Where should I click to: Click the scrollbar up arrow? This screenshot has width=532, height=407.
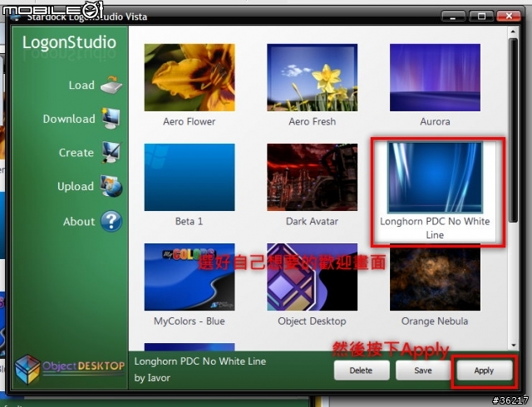(x=513, y=32)
